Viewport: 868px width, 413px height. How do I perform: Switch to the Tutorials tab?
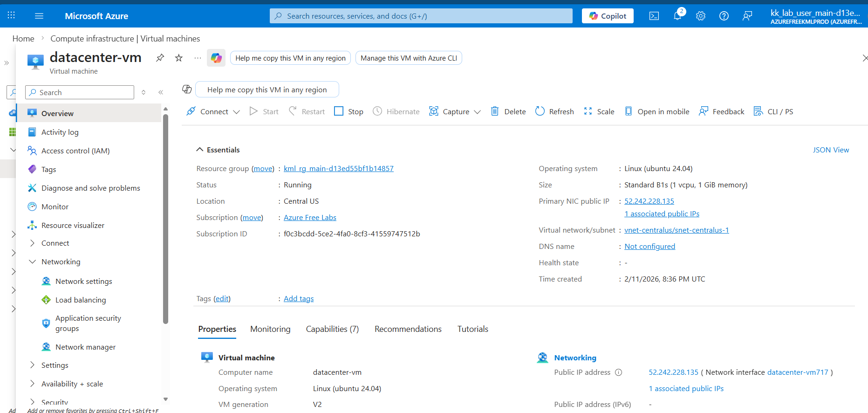(x=473, y=329)
